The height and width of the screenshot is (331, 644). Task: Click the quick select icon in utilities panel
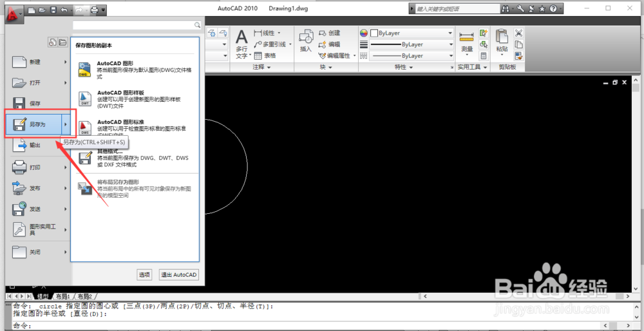point(484,33)
